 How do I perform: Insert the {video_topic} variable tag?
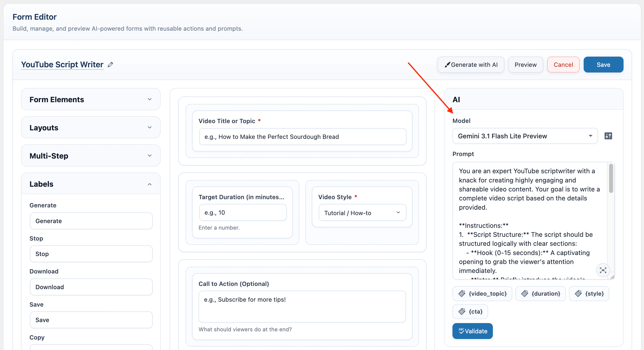[x=482, y=294]
